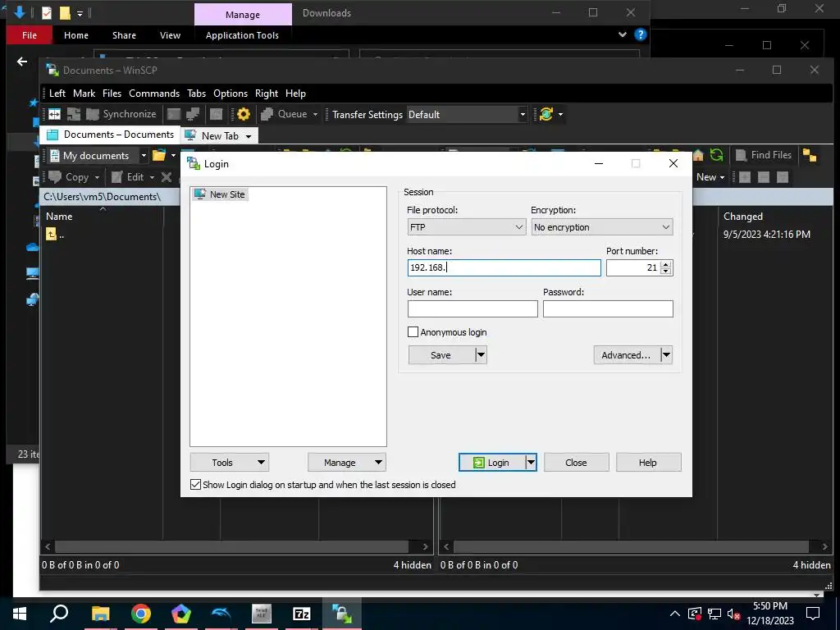840x630 pixels.
Task: Select the New Site entry in the Login dialog
Action: (x=220, y=194)
